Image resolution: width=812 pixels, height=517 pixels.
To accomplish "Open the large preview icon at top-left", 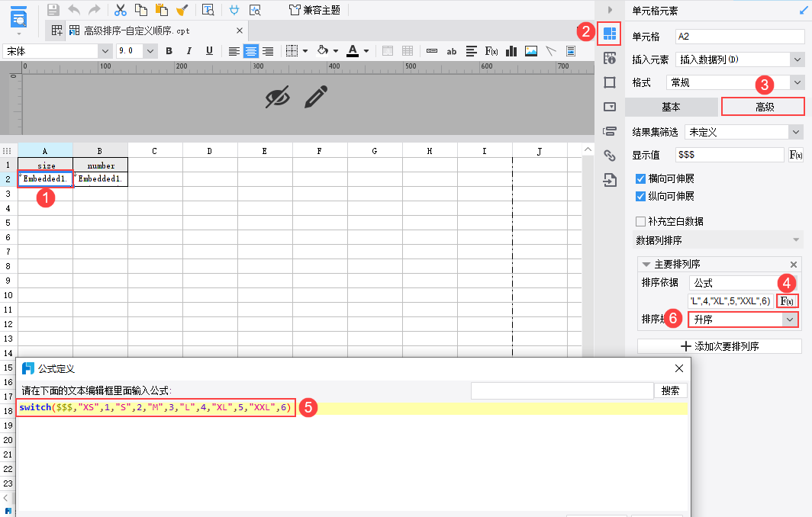I will [18, 17].
